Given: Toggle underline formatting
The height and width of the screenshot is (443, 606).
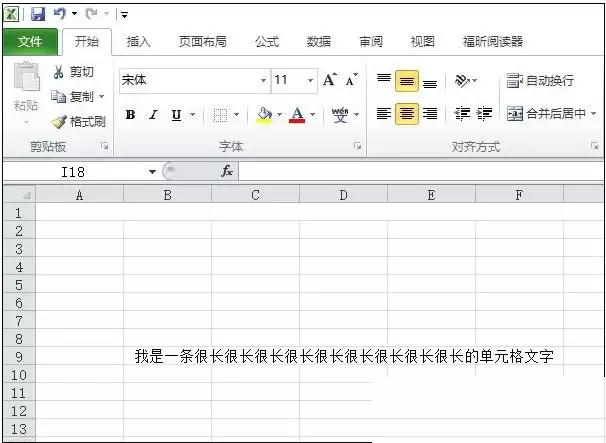Looking at the screenshot, I should (176, 115).
